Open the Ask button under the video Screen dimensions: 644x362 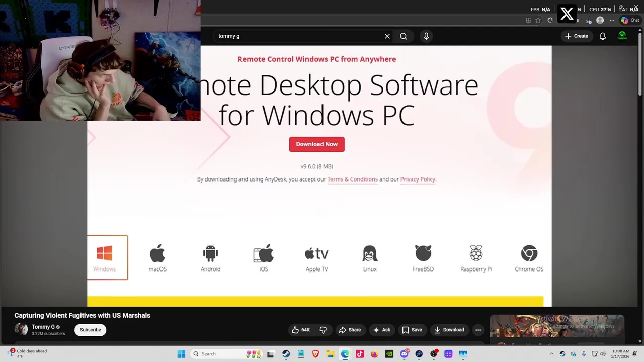(381, 330)
